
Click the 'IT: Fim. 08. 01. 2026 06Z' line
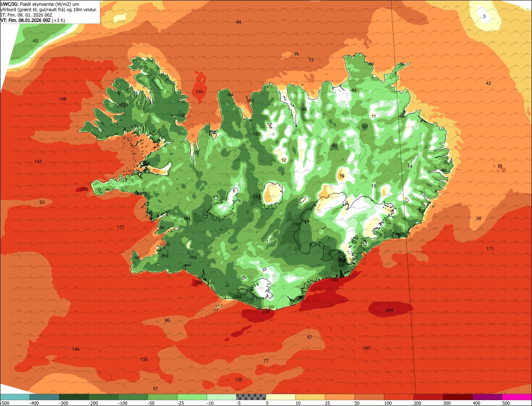pos(26,15)
